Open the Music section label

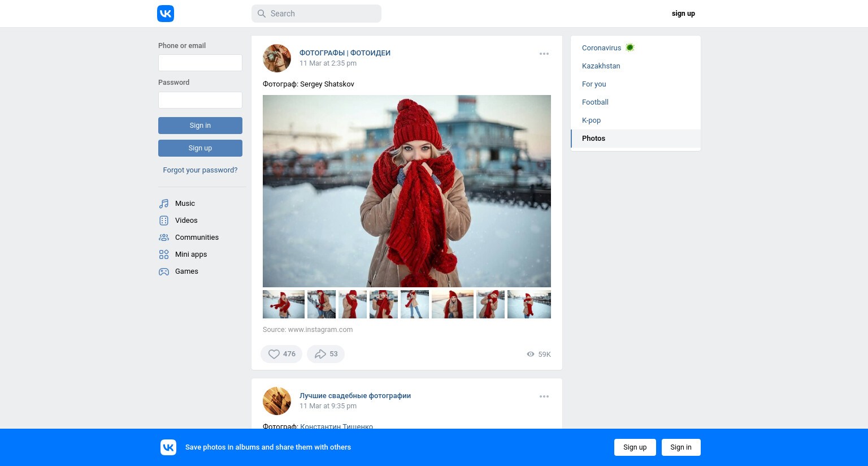coord(185,204)
